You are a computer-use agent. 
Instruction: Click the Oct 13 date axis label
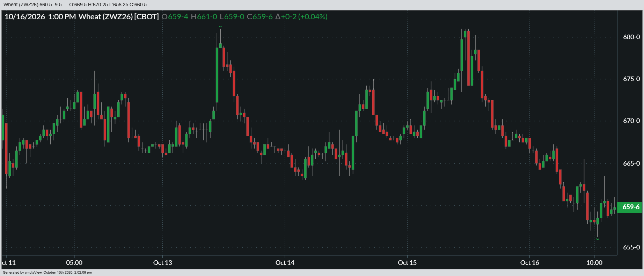point(163,263)
